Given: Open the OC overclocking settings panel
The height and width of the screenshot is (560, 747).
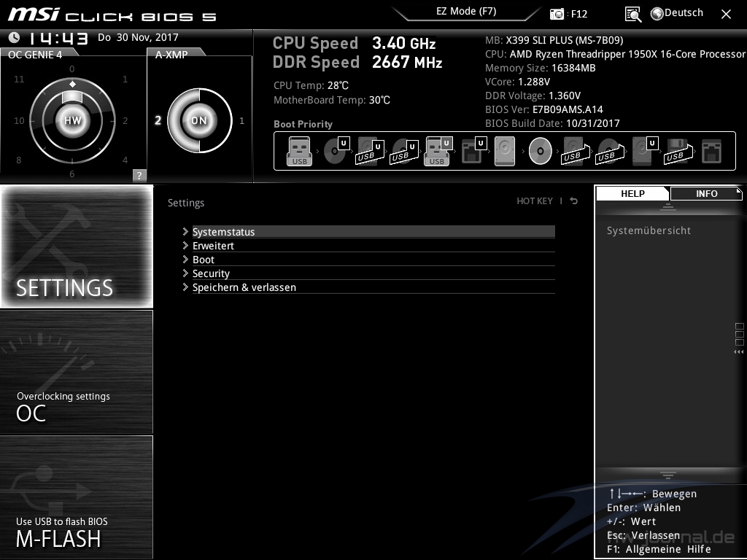Looking at the screenshot, I should (77, 372).
